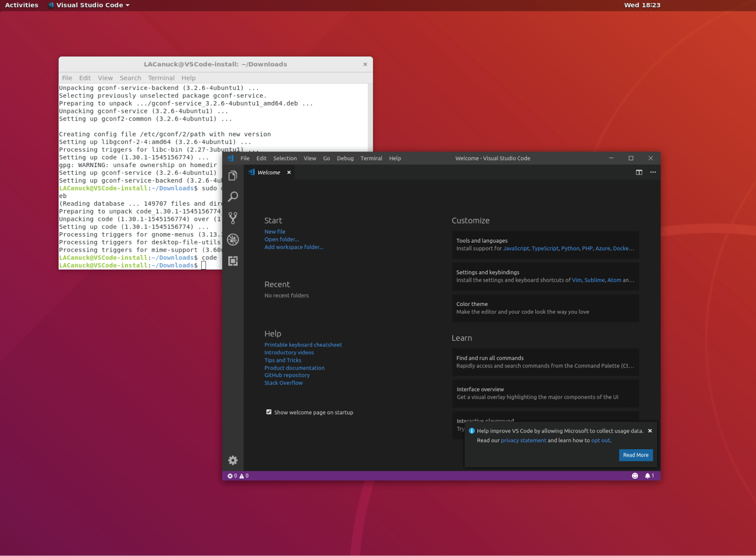Open Find and run all commands card
The width and height of the screenshot is (756, 556).
pos(545,362)
